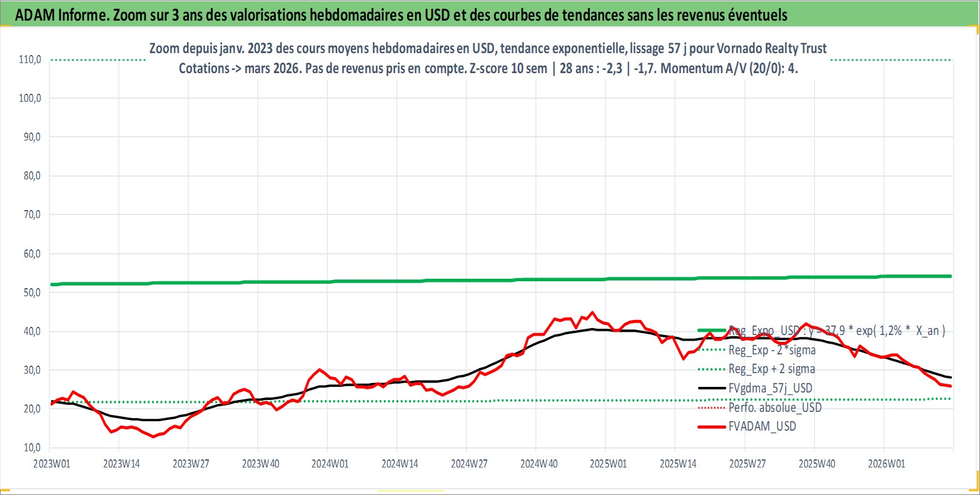The height and width of the screenshot is (495, 980).
Task: Select the 2024W27 x-axis label
Action: pos(468,464)
